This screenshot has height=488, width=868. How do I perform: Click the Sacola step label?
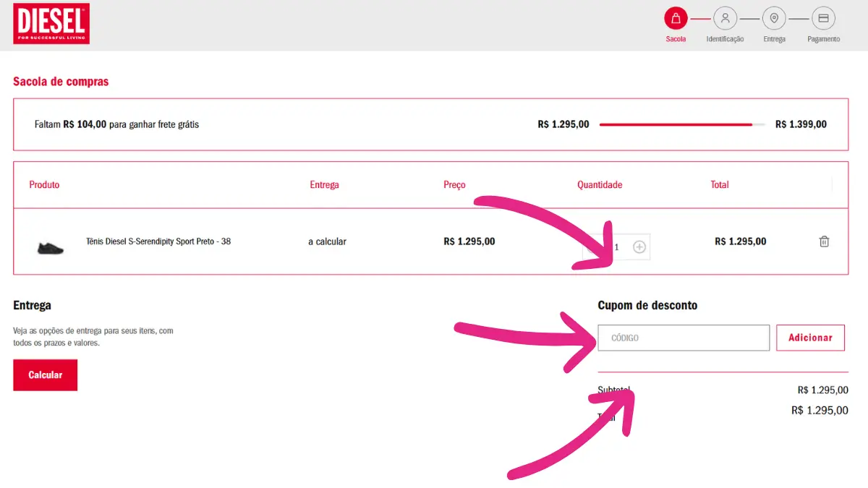[x=676, y=39]
